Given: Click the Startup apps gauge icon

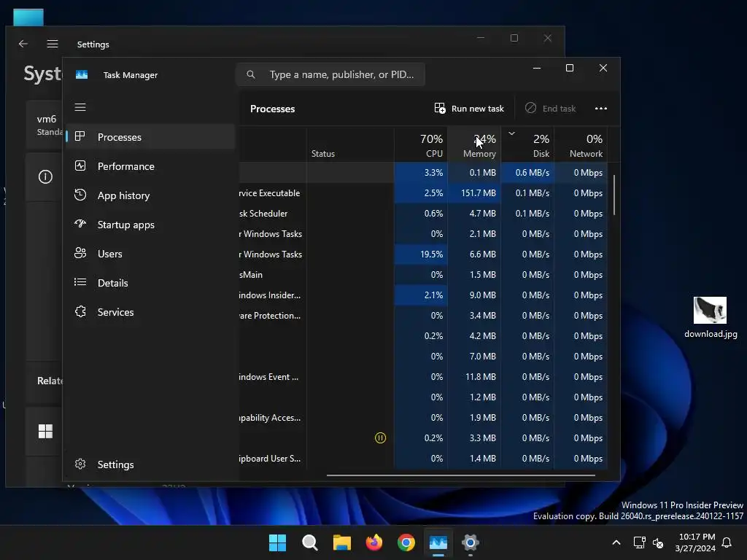Looking at the screenshot, I should 80,223.
